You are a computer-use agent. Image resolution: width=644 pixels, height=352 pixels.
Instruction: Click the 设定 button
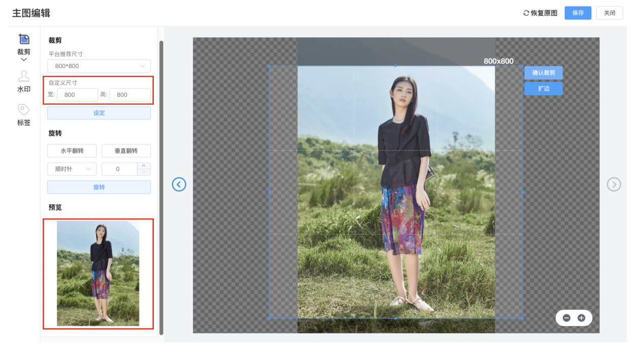pos(99,113)
